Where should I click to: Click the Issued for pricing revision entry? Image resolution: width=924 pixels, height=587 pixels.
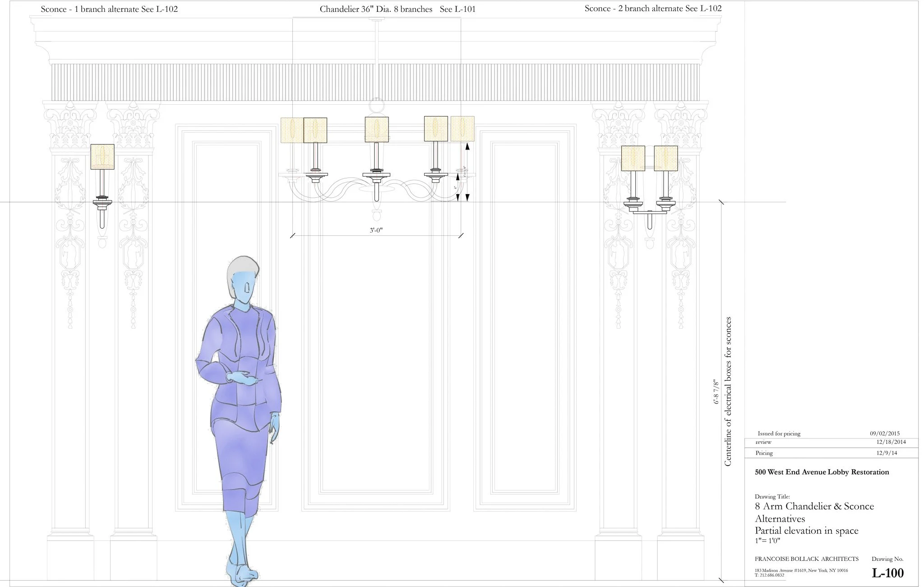point(779,433)
